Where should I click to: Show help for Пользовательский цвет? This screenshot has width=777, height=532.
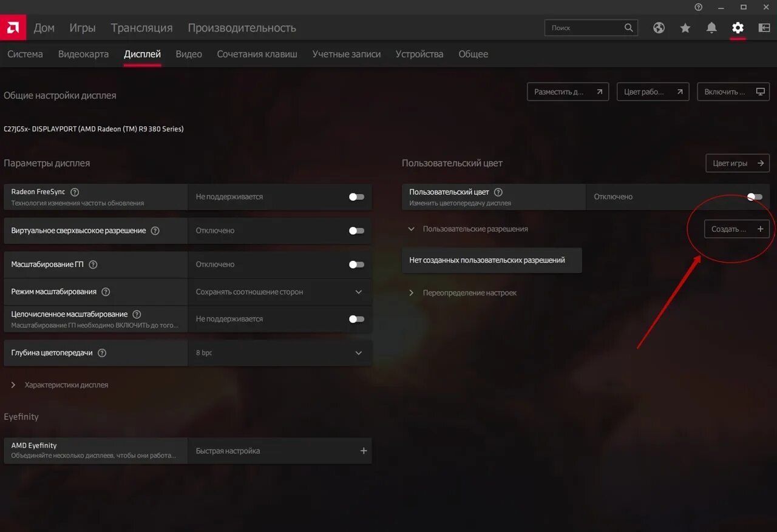click(x=498, y=192)
